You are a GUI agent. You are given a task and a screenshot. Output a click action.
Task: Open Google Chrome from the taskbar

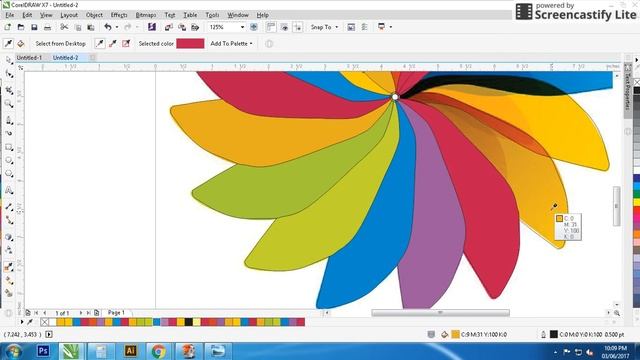pos(159,351)
